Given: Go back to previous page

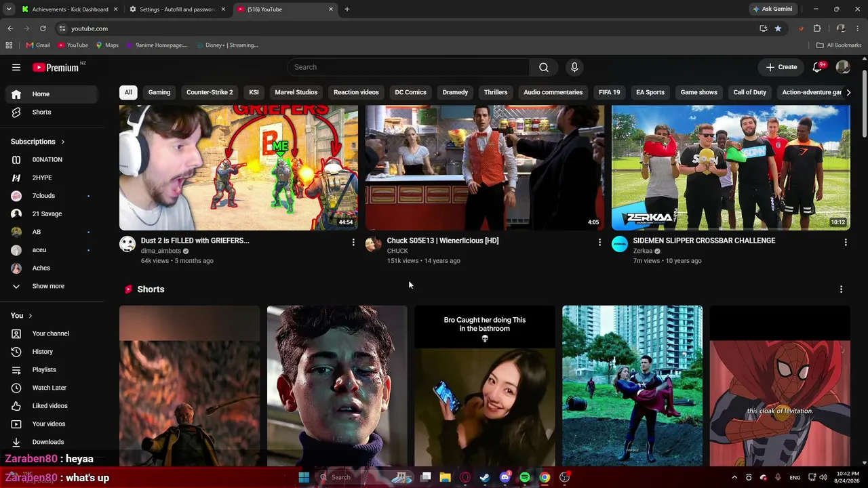Looking at the screenshot, I should pyautogui.click(x=10, y=28).
